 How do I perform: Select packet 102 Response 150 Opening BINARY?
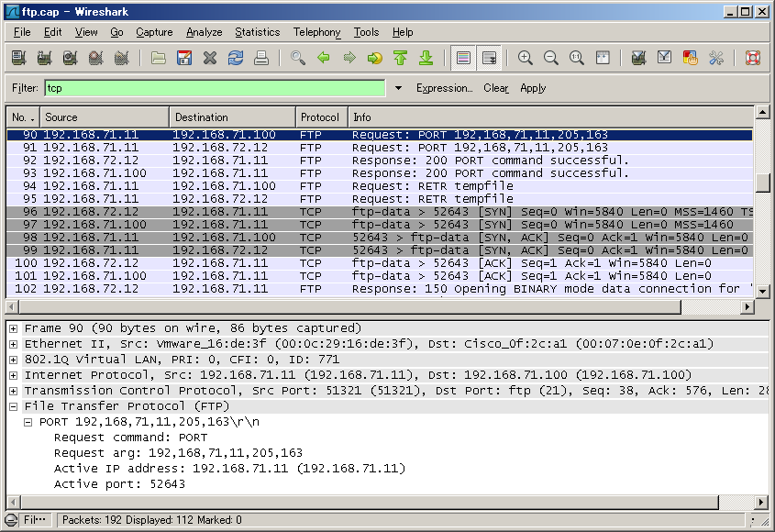coord(380,289)
